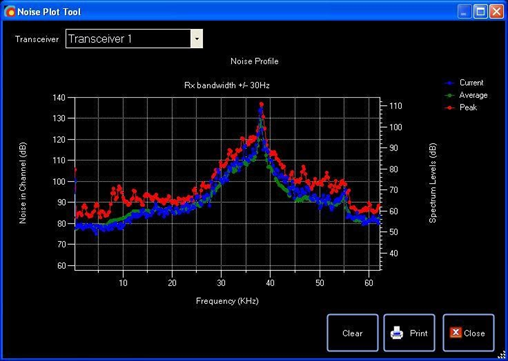Click the 110 value on right axis
Image resolution: width=508 pixels, height=361 pixels.
pyautogui.click(x=396, y=106)
